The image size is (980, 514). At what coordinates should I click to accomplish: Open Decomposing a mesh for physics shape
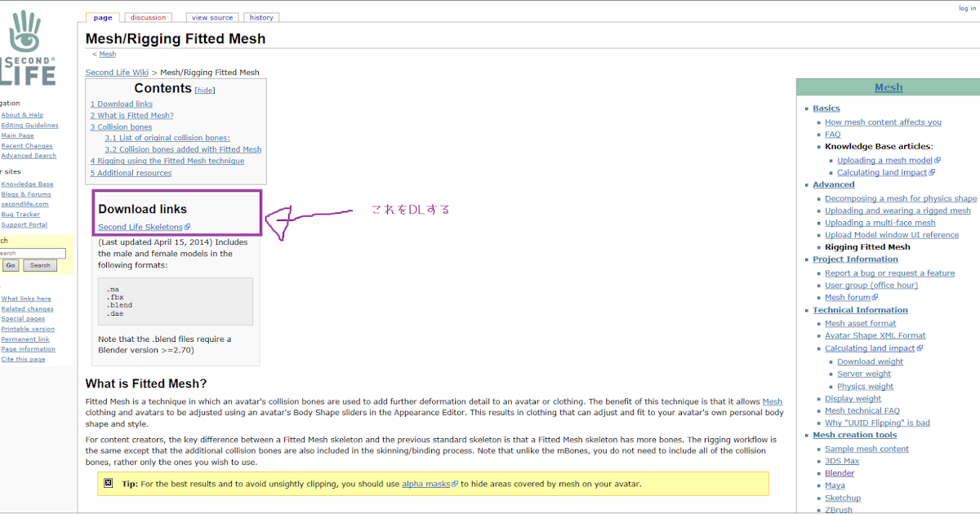tap(901, 199)
